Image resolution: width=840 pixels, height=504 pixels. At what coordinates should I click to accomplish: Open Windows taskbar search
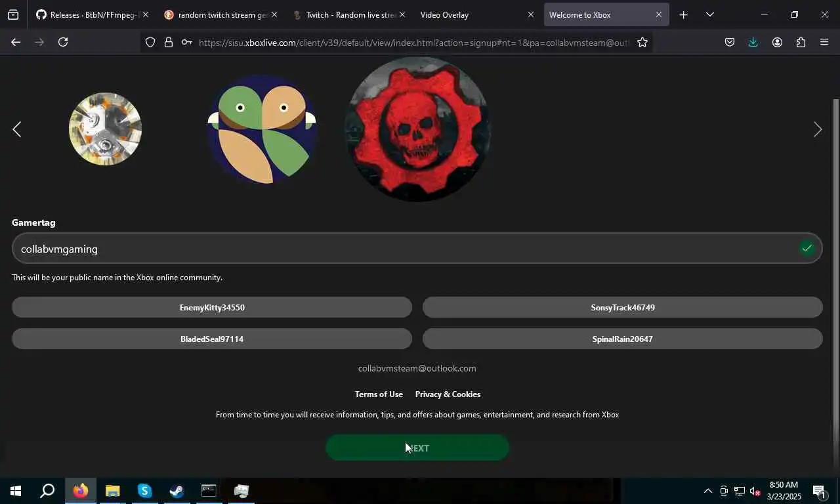click(x=47, y=491)
